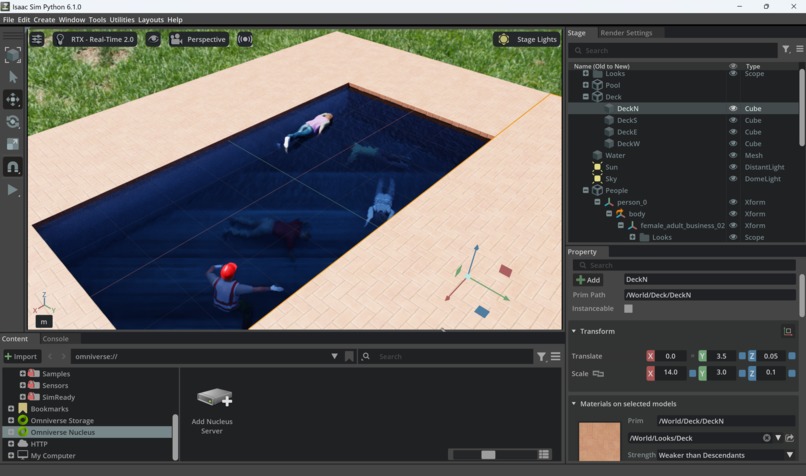The image size is (806, 476).
Task: Collapse the body node
Action: 609,214
